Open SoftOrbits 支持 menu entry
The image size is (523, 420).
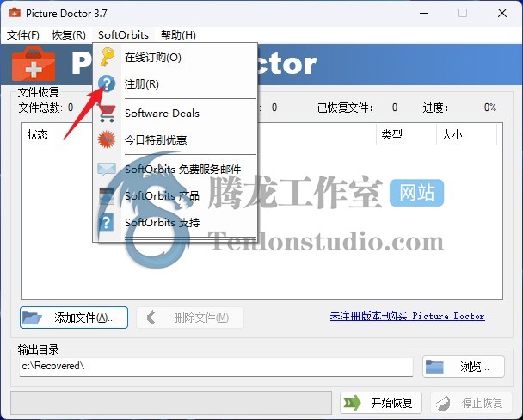coord(175,223)
